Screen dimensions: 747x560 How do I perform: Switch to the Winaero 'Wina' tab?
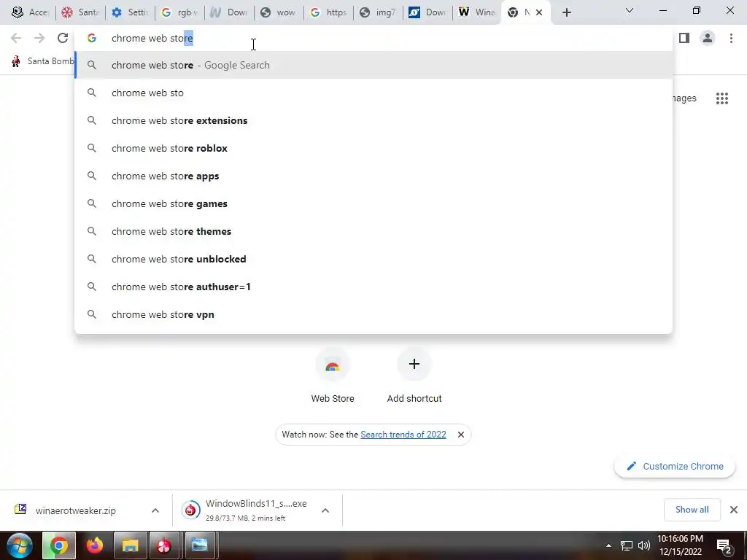point(477,13)
